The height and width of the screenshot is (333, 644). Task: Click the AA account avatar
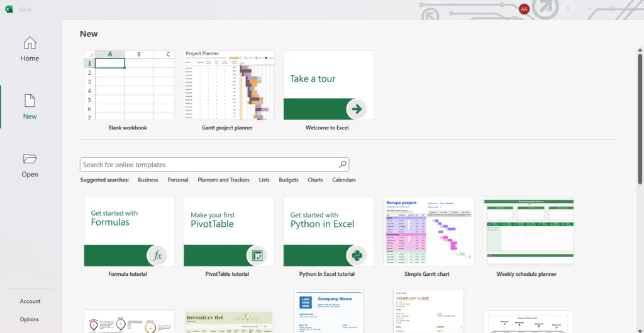point(524,9)
